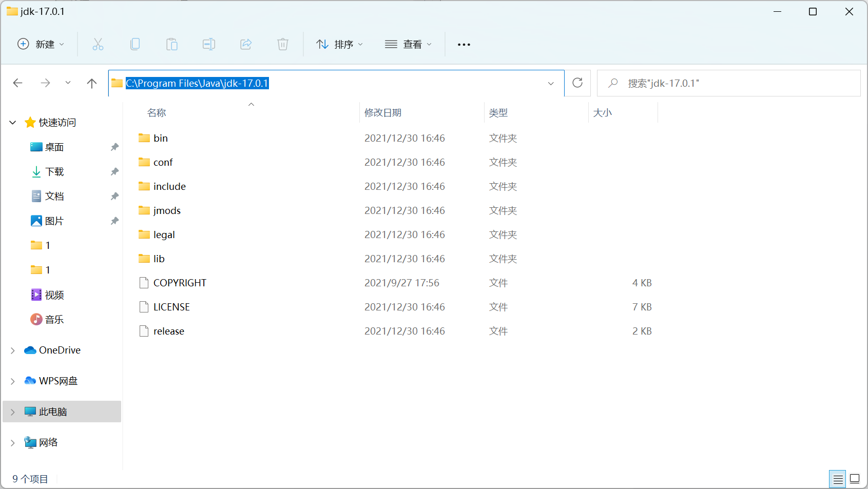Click the Paste icon in the toolbar
Screen dimensions: 868x489
pos(172,44)
